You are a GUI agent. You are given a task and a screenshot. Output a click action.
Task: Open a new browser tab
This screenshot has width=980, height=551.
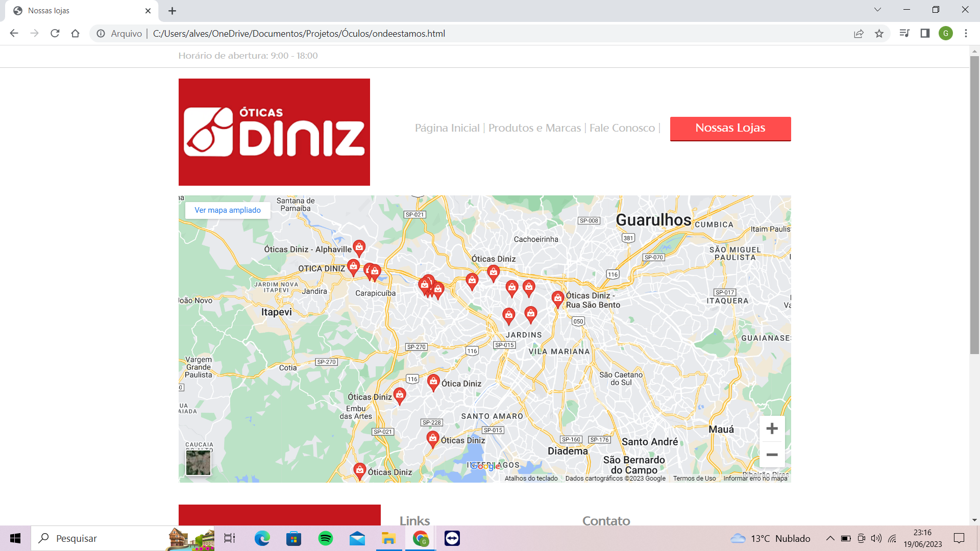pyautogui.click(x=173, y=11)
